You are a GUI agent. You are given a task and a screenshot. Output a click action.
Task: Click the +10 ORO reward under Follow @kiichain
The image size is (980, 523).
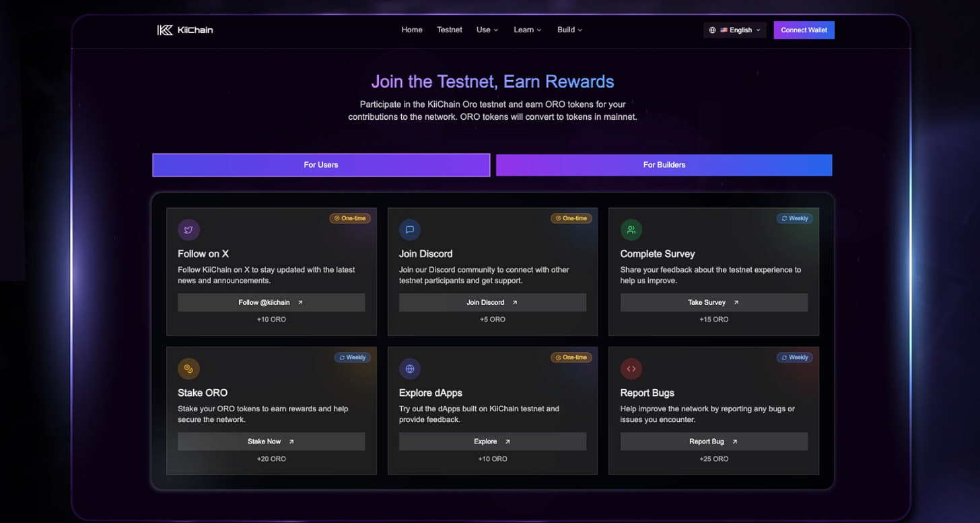pos(271,320)
